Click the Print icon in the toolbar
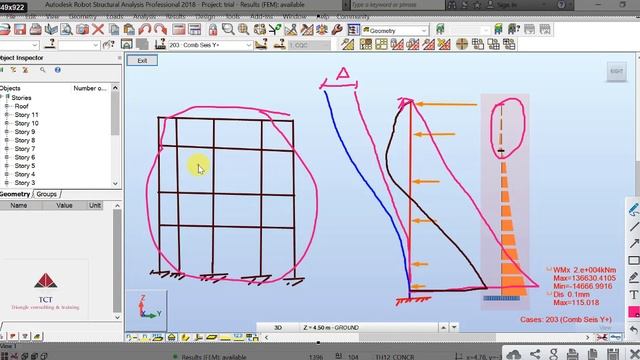Screen dimensions: 640x360 click(36, 29)
